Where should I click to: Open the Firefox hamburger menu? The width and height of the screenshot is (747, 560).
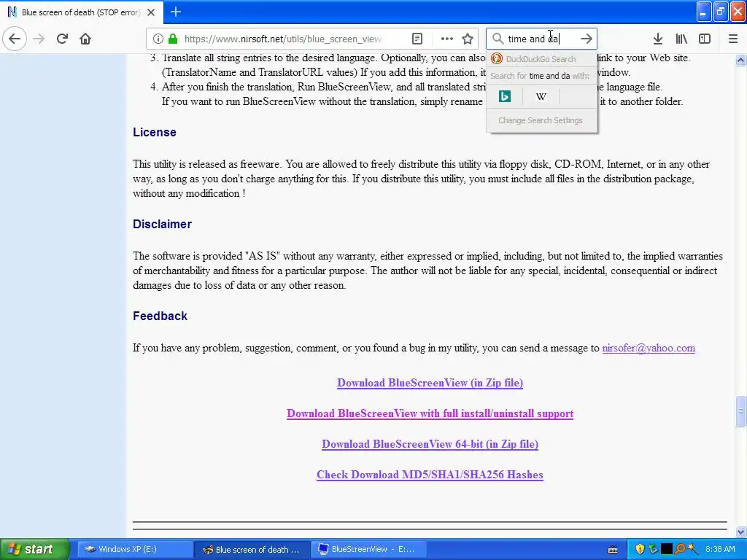pyautogui.click(x=733, y=39)
